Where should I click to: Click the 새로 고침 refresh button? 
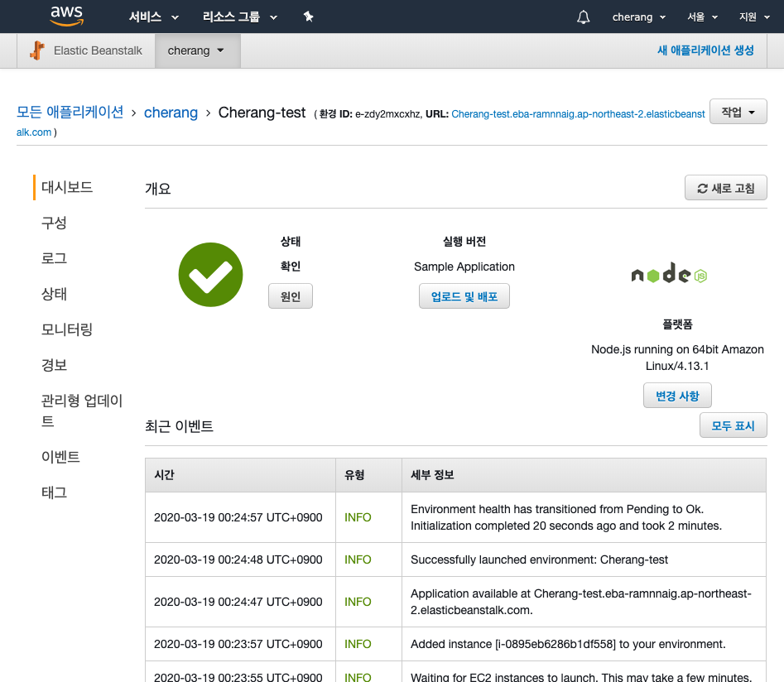pos(725,188)
